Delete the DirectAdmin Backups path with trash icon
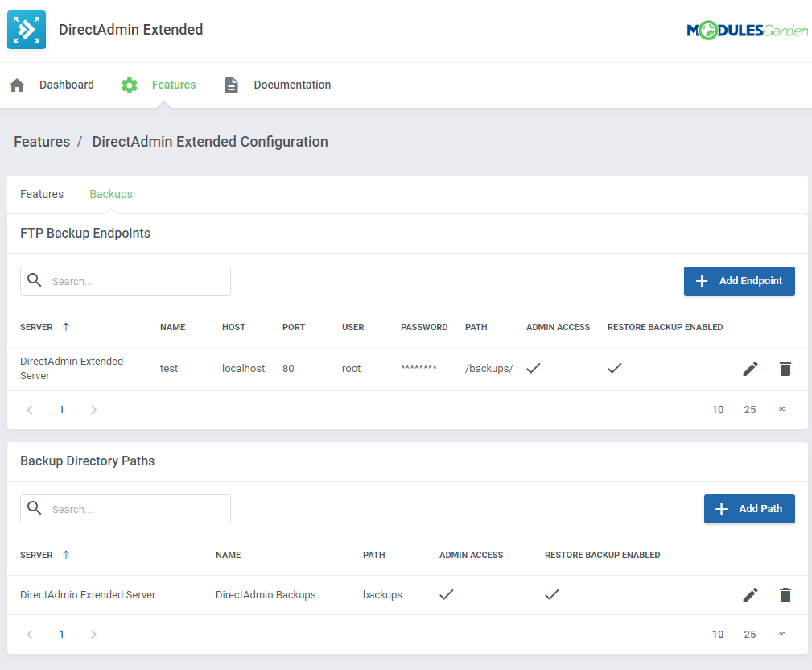The width and height of the screenshot is (812, 670). pos(785,595)
